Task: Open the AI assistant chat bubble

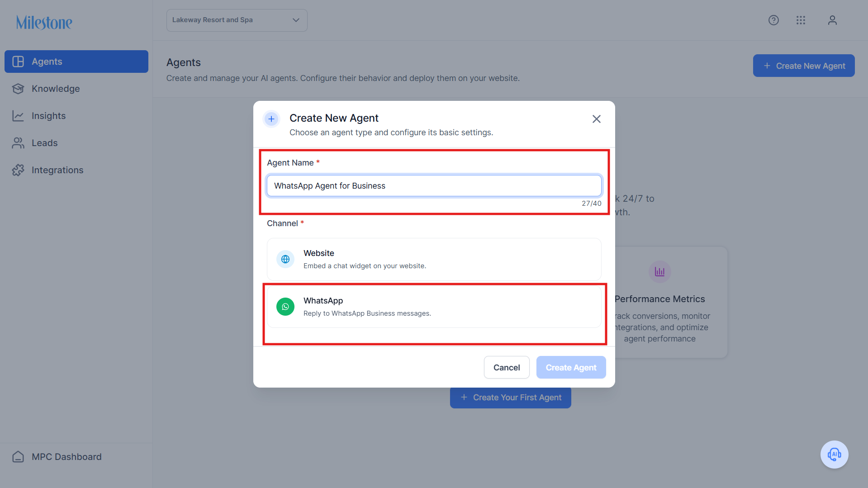Action: (x=835, y=455)
